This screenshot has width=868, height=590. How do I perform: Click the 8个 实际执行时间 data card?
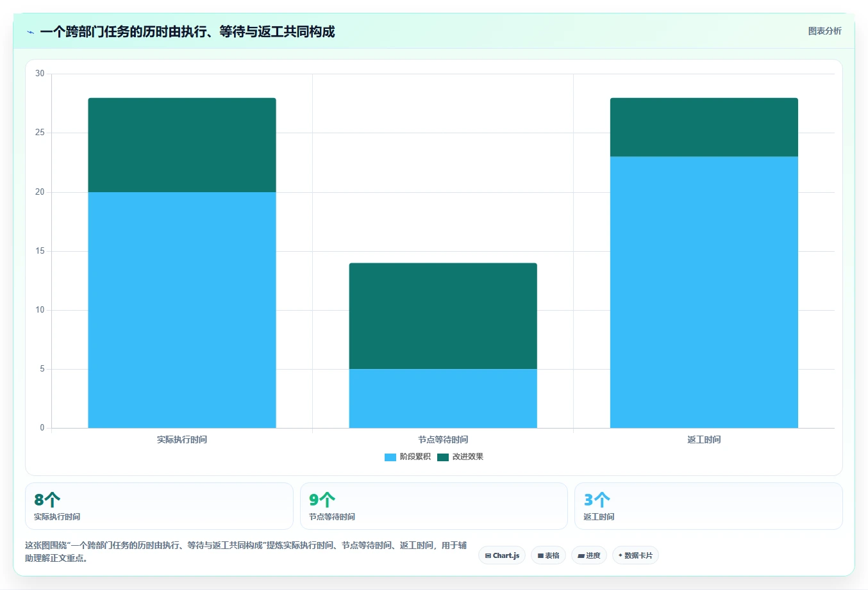tap(159, 506)
